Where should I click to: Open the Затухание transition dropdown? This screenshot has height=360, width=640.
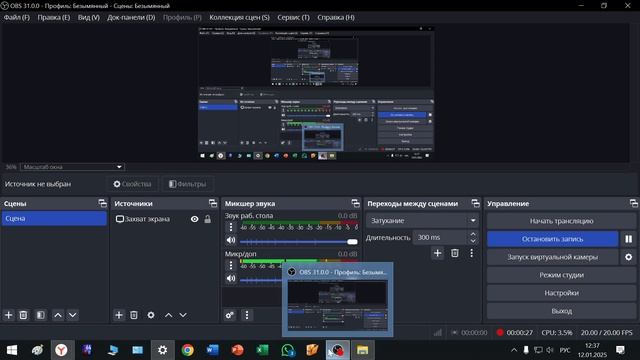[422, 220]
